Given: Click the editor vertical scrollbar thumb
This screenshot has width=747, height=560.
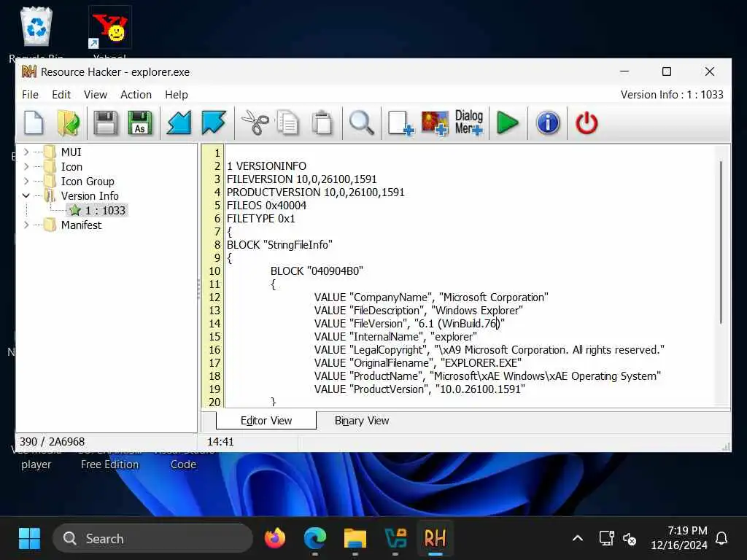Looking at the screenshot, I should pos(721,242).
